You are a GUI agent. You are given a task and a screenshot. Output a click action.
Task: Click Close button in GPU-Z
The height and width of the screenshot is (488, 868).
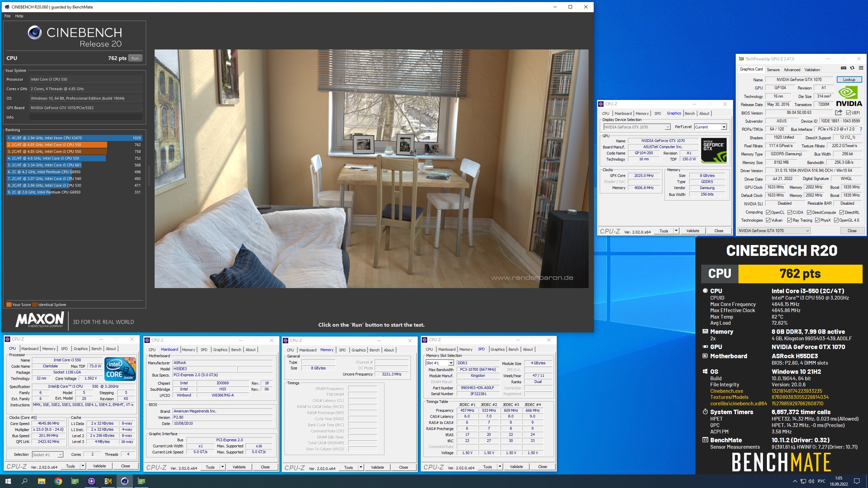click(852, 231)
